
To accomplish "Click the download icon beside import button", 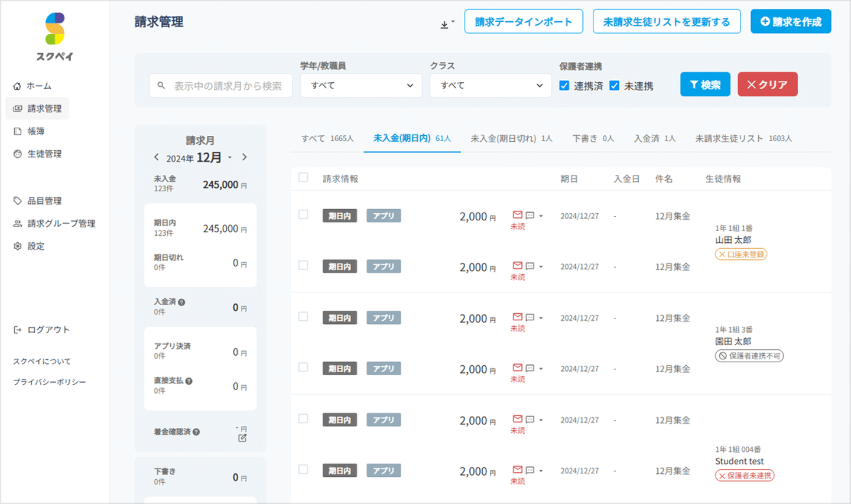I will click(x=445, y=24).
